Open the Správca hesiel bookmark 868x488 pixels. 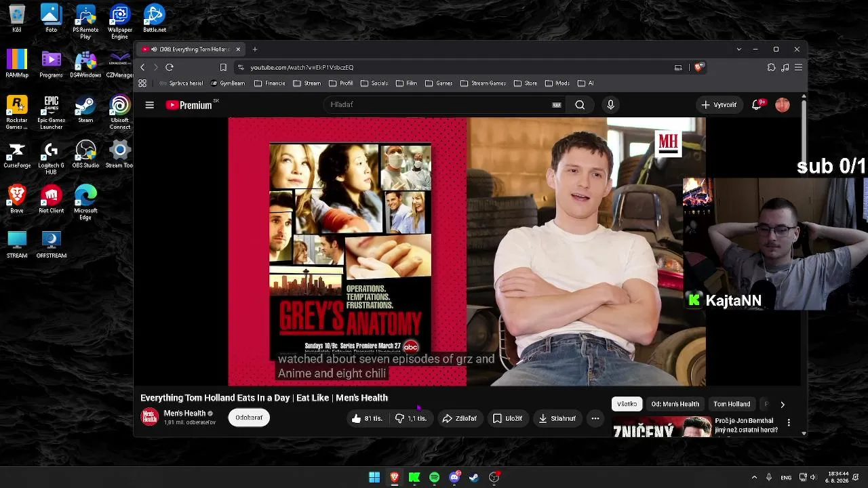click(181, 83)
